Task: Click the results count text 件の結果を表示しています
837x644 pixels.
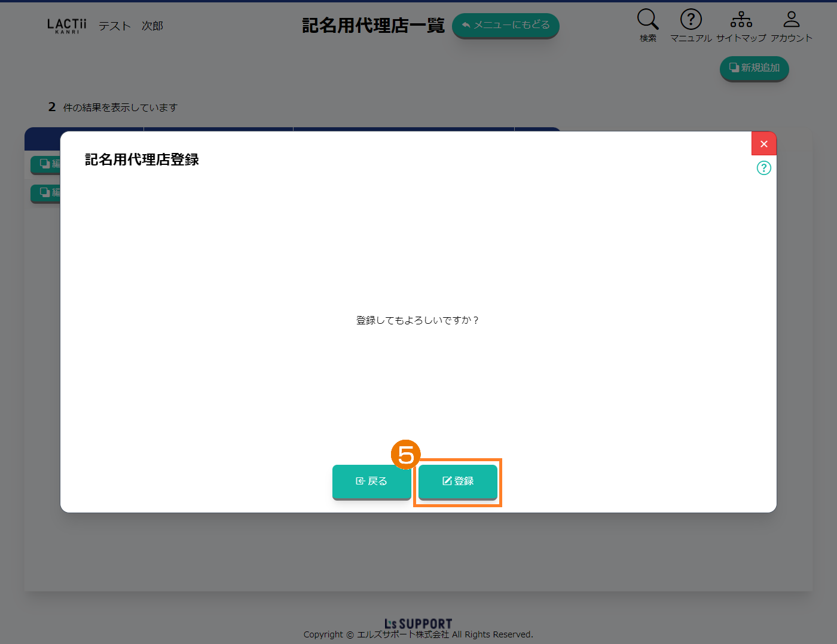Action: pyautogui.click(x=120, y=108)
